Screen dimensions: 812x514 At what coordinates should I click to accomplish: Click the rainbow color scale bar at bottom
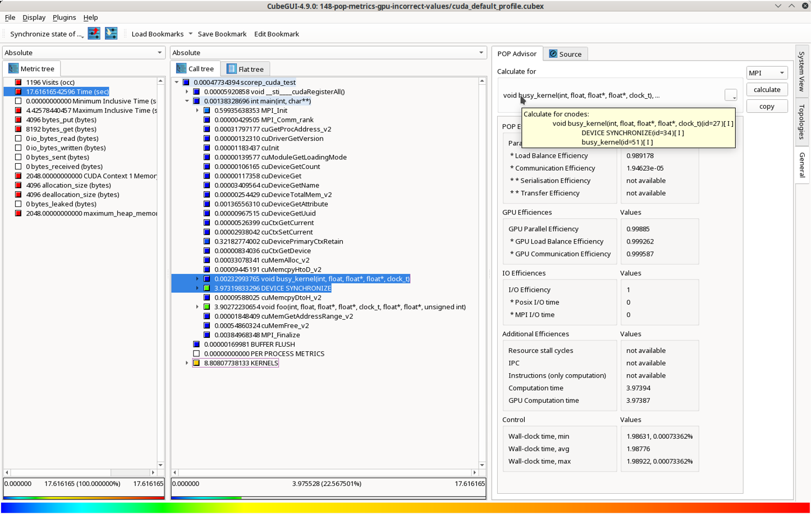(405, 508)
